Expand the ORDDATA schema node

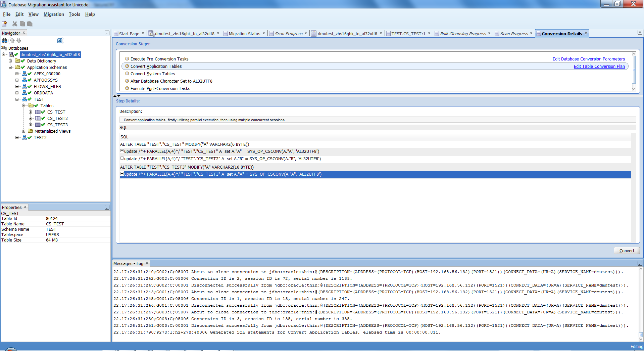[x=17, y=93]
